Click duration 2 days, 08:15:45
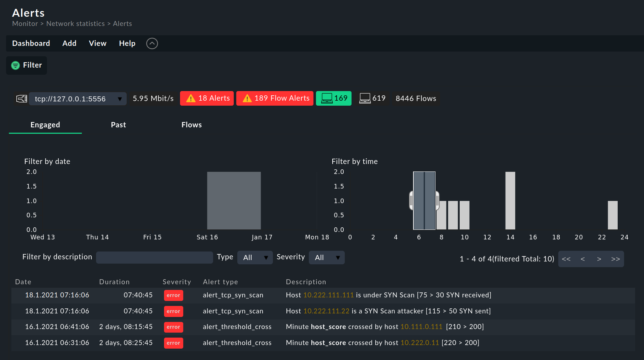 [126, 327]
